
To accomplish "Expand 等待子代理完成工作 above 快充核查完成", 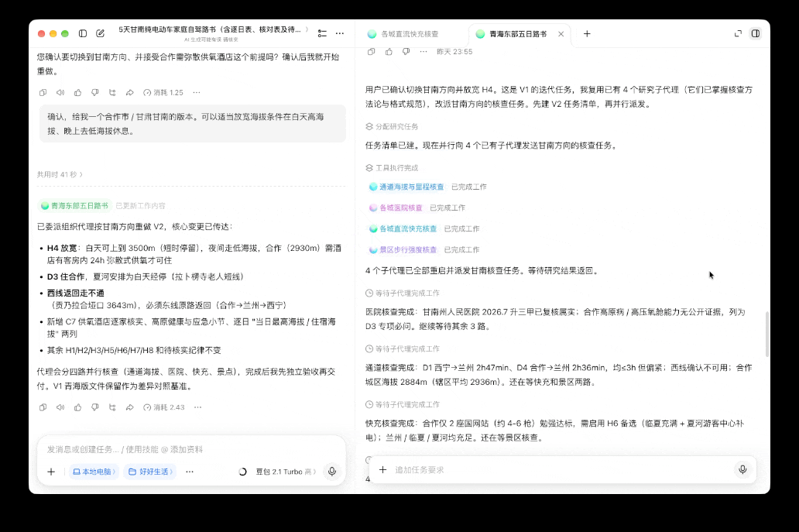I will pyautogui.click(x=403, y=404).
